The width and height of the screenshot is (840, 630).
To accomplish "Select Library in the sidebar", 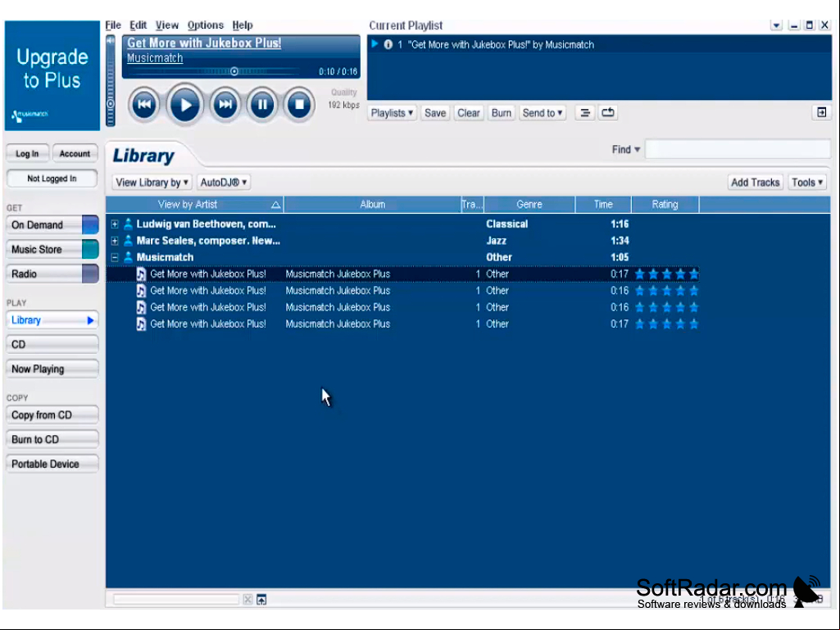I will (52, 320).
